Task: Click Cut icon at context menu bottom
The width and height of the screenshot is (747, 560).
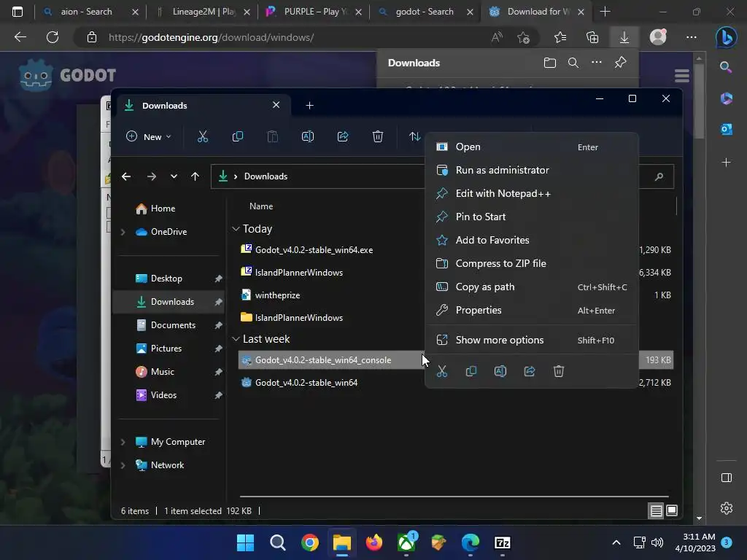Action: pos(442,371)
